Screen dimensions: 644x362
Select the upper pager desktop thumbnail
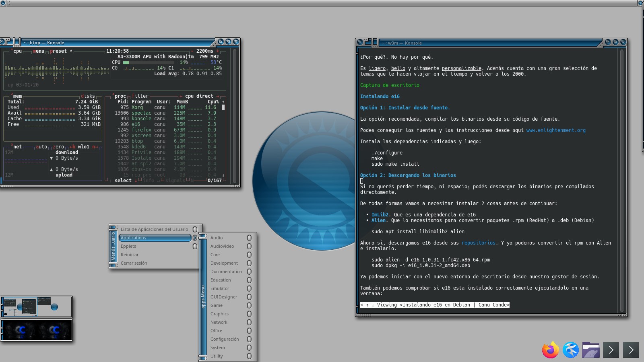pos(37,306)
